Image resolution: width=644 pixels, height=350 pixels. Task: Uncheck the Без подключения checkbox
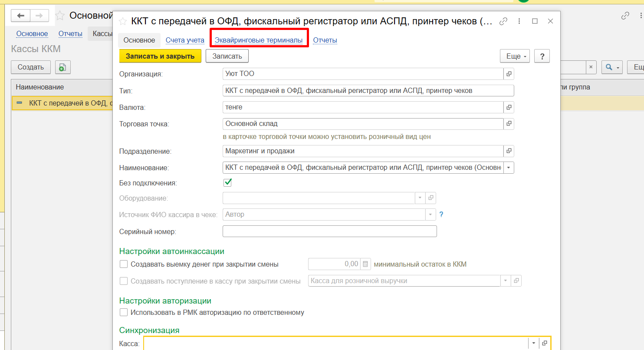click(227, 183)
